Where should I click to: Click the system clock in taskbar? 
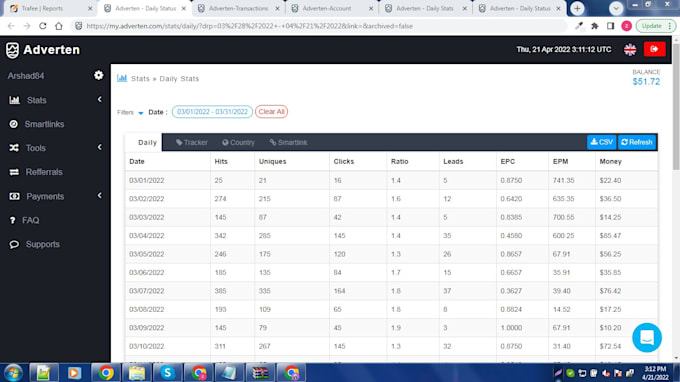click(655, 373)
